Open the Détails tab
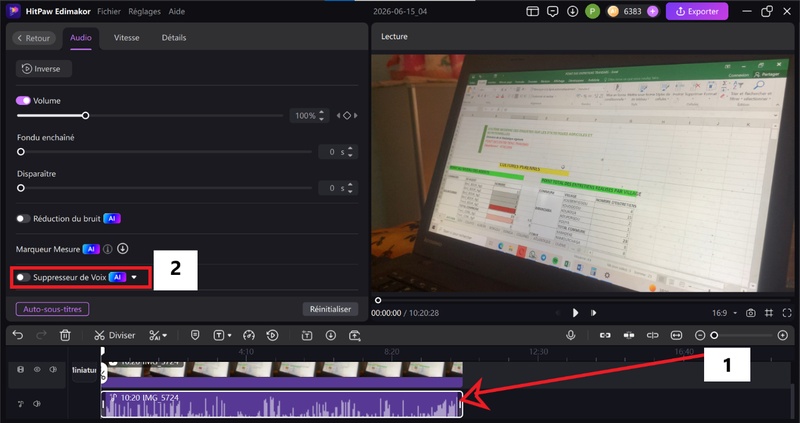This screenshot has width=800, height=423. click(174, 38)
